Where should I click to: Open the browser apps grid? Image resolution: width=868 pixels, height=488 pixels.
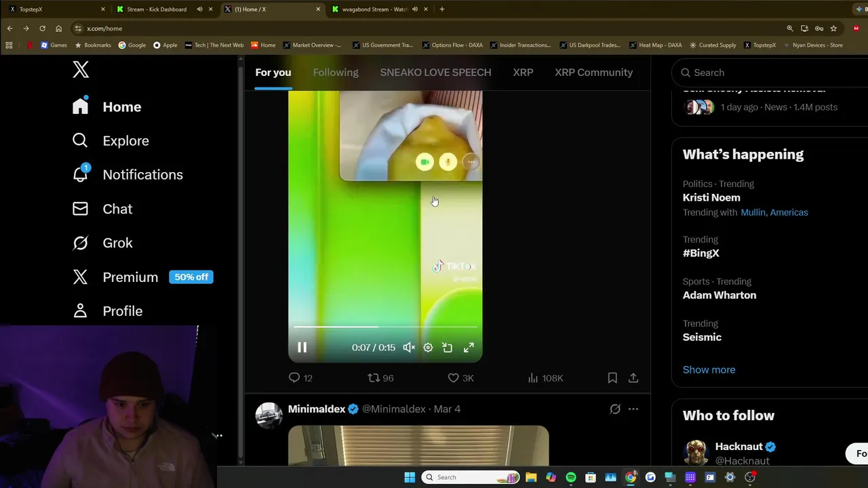click(x=9, y=45)
